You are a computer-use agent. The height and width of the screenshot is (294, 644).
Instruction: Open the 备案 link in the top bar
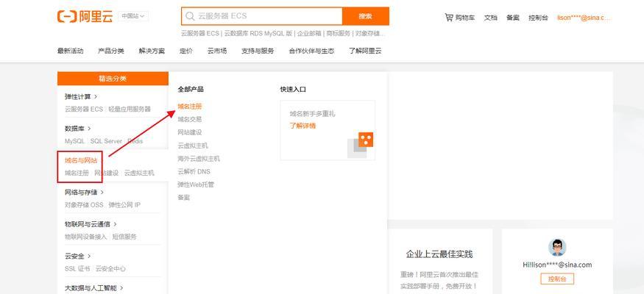[x=512, y=18]
